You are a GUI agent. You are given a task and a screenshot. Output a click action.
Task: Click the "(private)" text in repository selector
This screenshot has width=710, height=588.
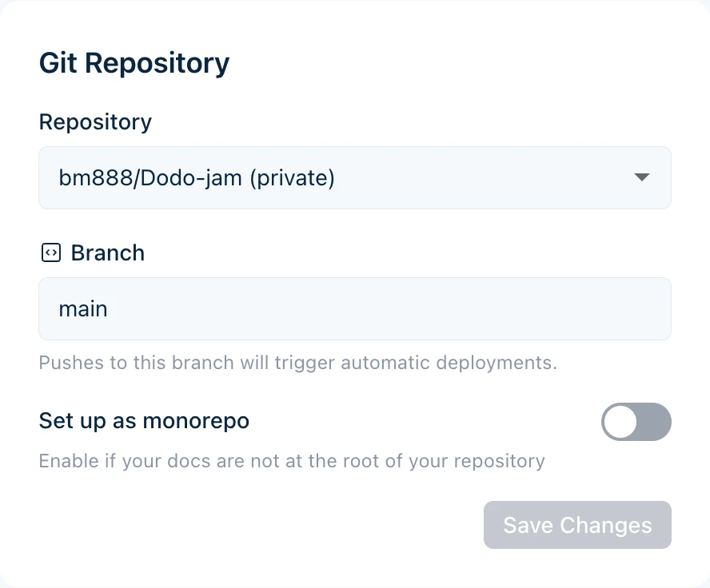coord(292,177)
